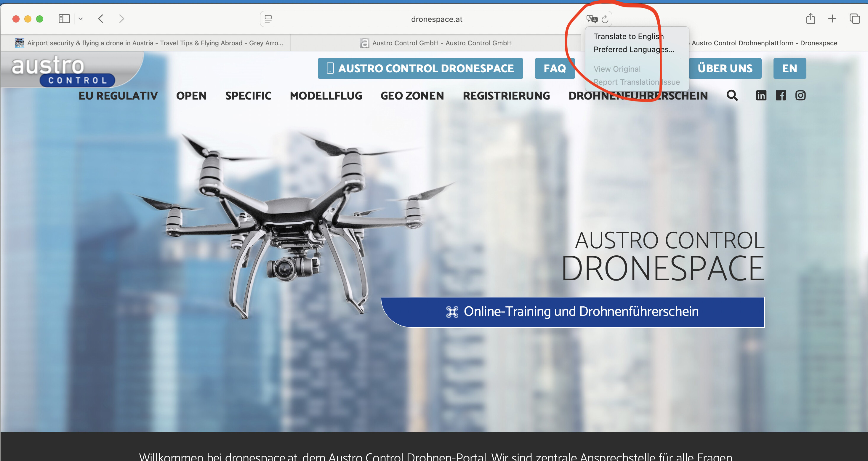This screenshot has width=868, height=461.
Task: Show the tab overview icon
Action: (854, 19)
